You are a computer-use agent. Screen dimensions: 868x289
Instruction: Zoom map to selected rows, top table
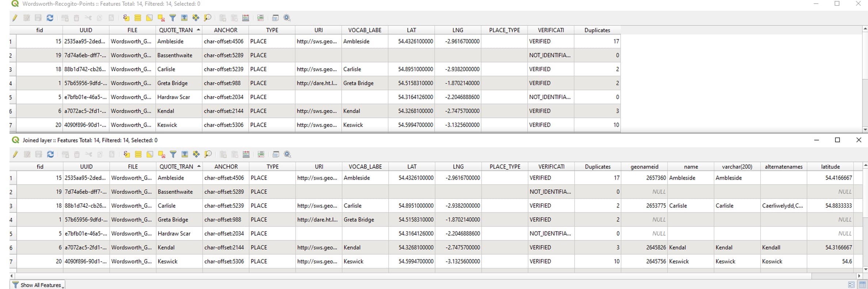(x=208, y=18)
